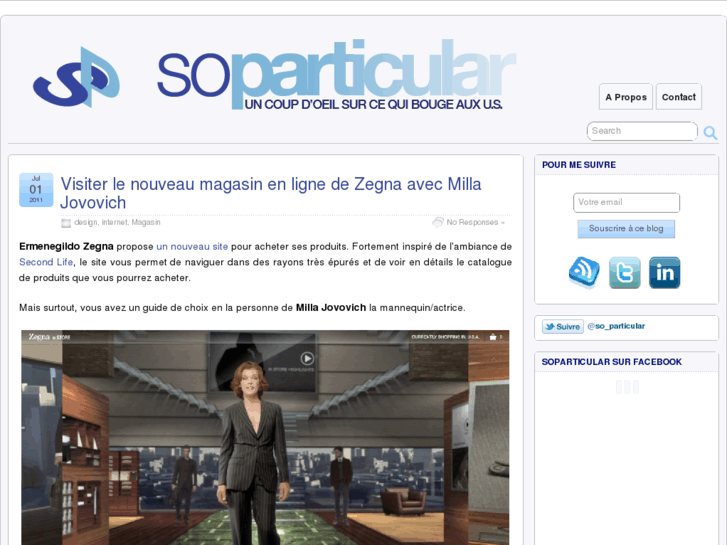The height and width of the screenshot is (545, 727).
Task: Open the Contact page
Action: tap(678, 97)
